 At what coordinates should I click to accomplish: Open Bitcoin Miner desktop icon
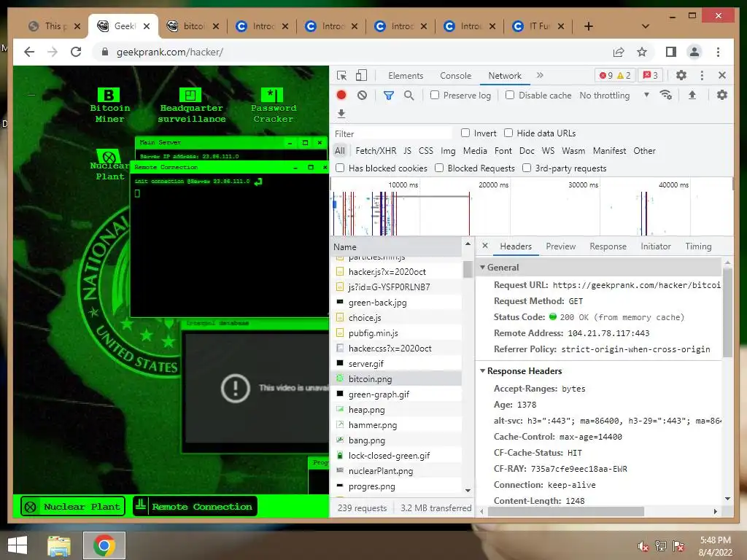click(x=109, y=105)
